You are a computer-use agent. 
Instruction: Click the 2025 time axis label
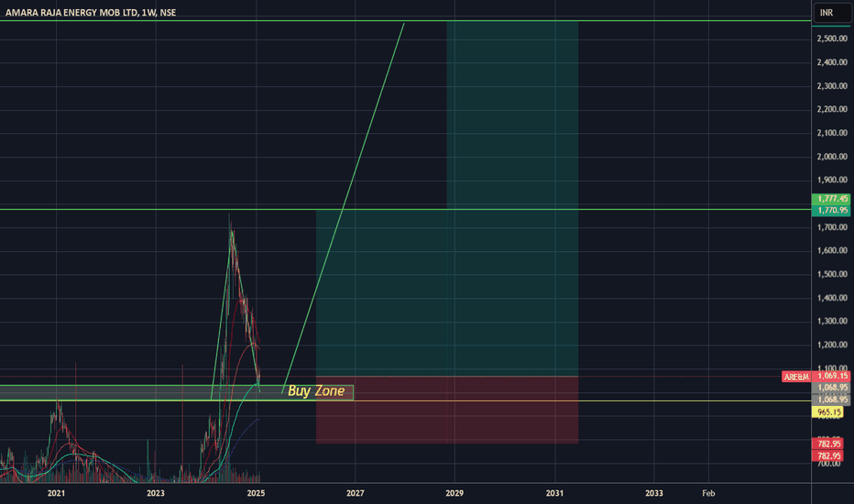click(256, 493)
